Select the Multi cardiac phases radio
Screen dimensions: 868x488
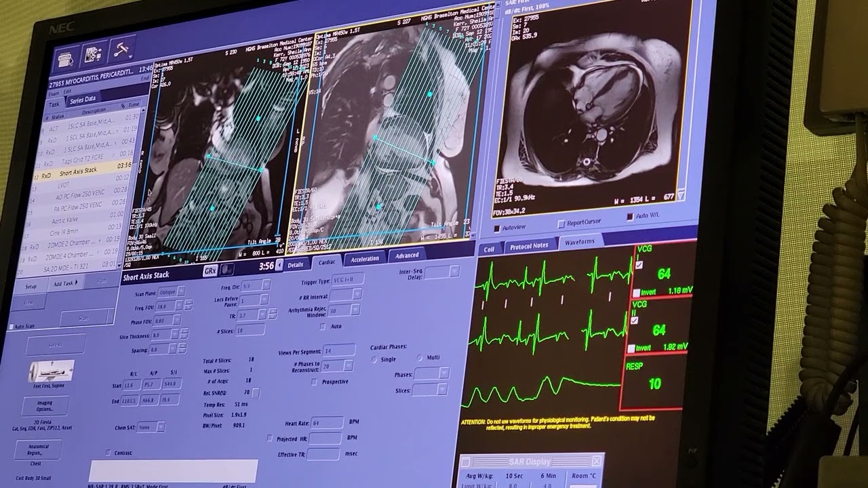coord(419,358)
